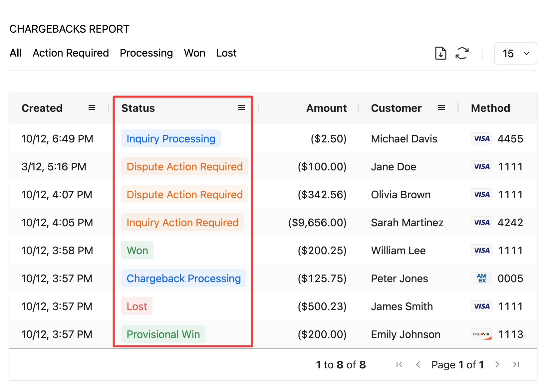The height and width of the screenshot is (392, 550).
Task: Select the Won filter tab
Action: coord(194,53)
